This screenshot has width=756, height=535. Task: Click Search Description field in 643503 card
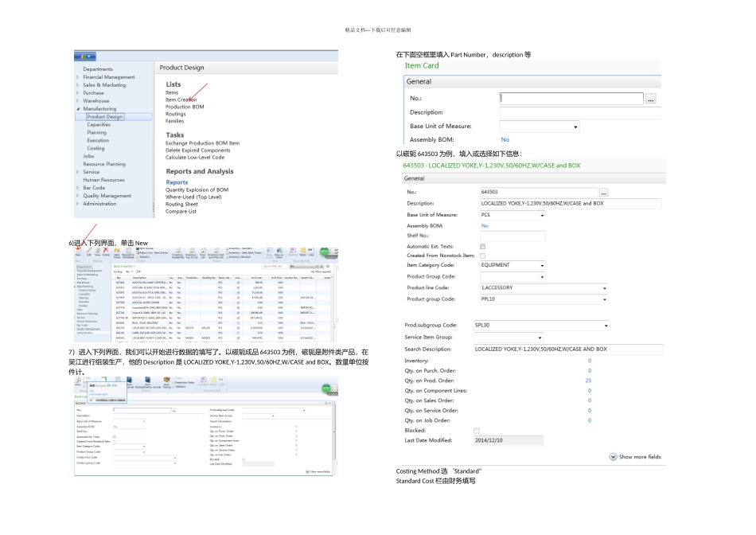coord(568,350)
